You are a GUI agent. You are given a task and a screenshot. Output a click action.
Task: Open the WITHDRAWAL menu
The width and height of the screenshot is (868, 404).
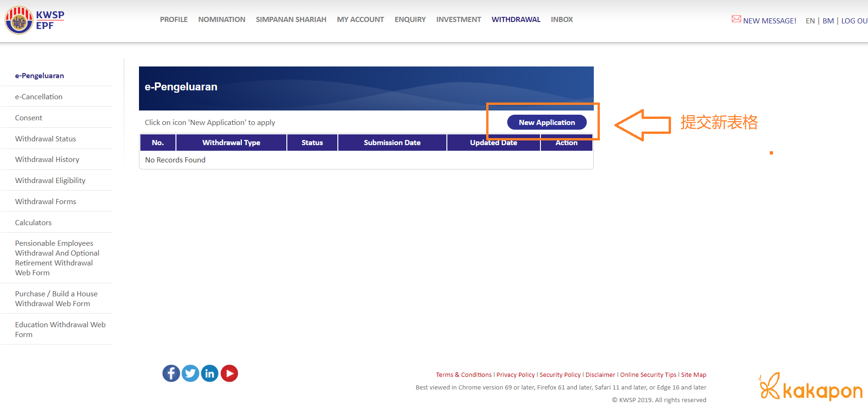(x=516, y=20)
